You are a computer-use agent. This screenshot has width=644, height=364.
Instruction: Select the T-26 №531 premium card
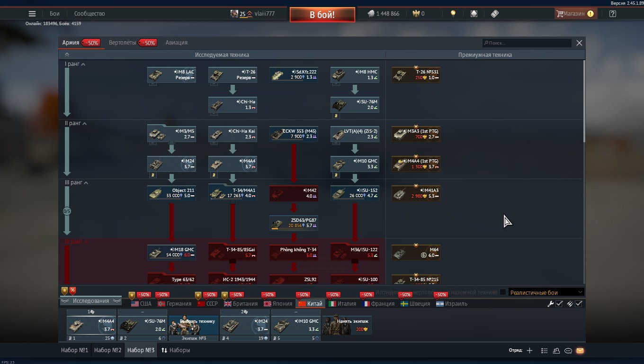(x=416, y=75)
